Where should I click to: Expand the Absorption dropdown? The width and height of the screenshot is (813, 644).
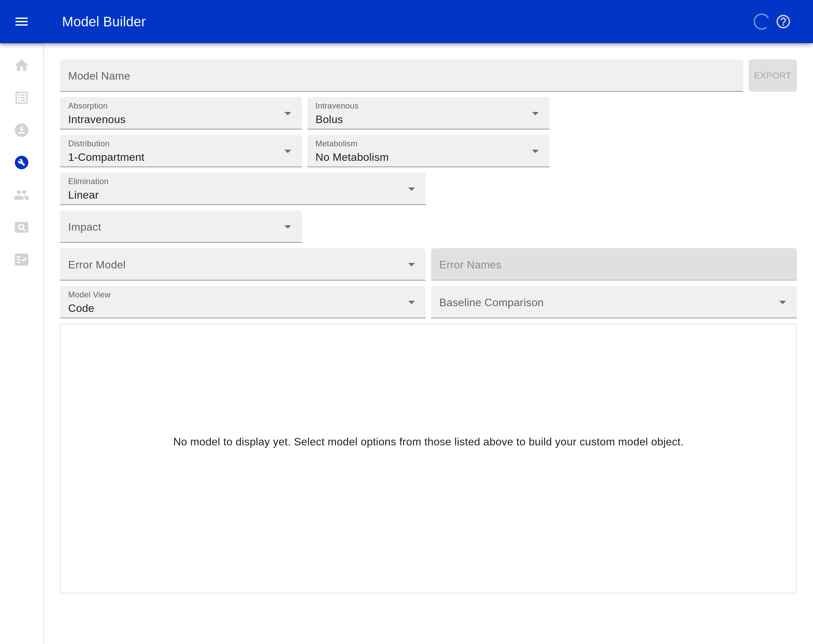point(180,113)
